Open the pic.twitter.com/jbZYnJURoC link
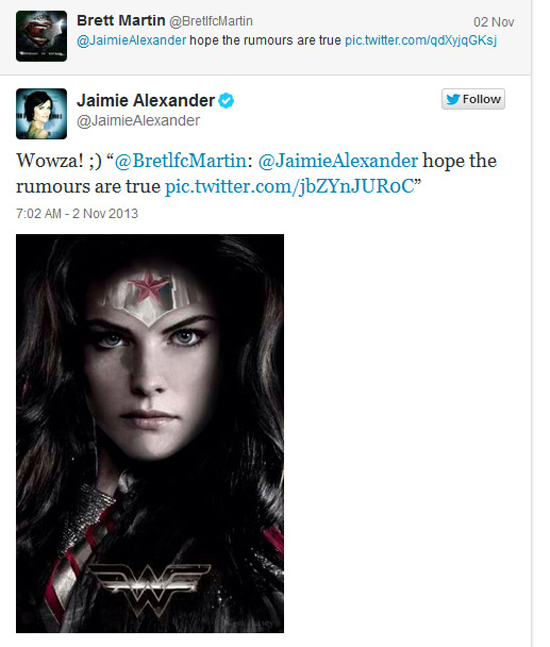This screenshot has height=647, width=550. pyautogui.click(x=289, y=187)
